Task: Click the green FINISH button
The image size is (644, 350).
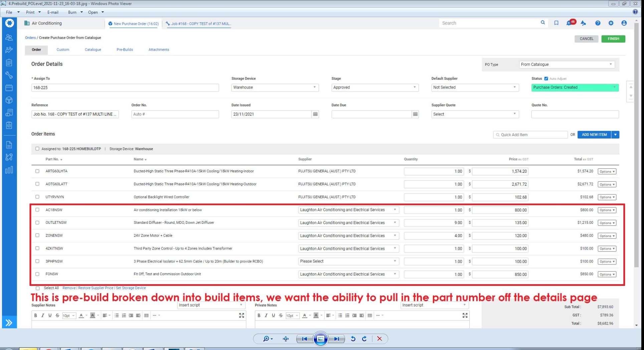Action: tap(613, 39)
